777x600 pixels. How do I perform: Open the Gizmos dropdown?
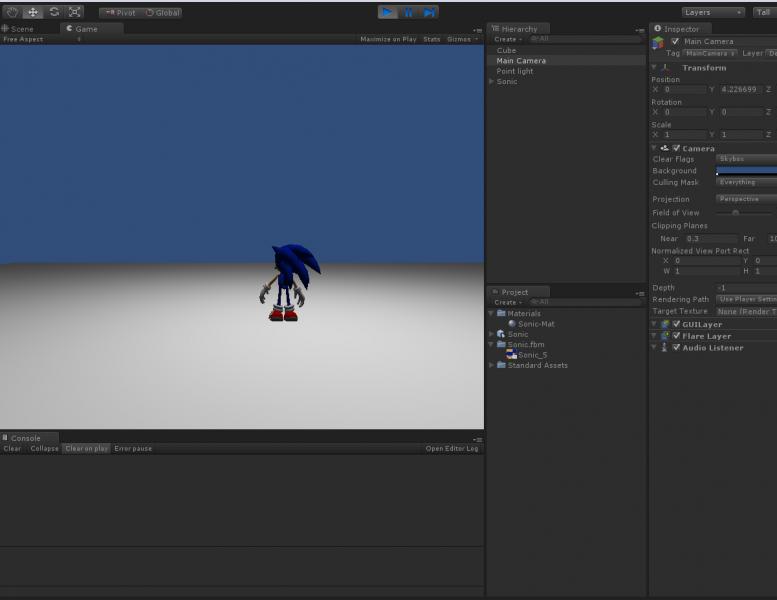click(462, 39)
